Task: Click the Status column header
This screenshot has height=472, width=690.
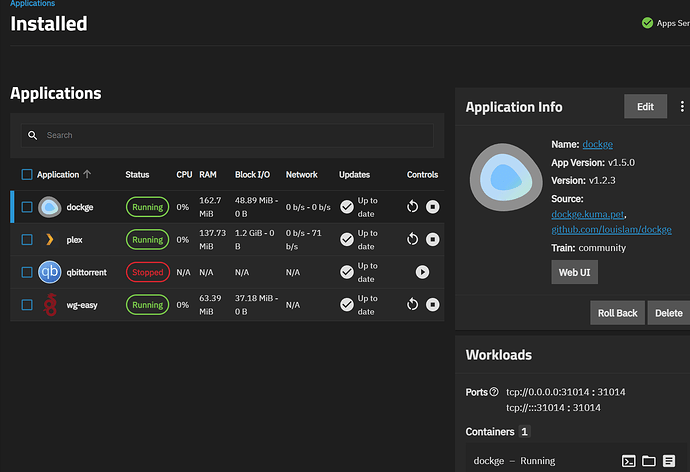Action: (137, 175)
